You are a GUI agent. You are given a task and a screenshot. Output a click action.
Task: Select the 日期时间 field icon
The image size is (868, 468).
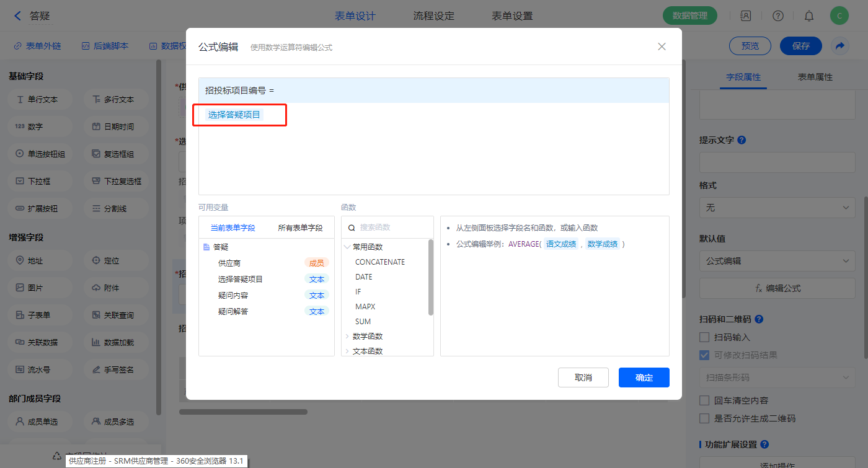tap(96, 126)
